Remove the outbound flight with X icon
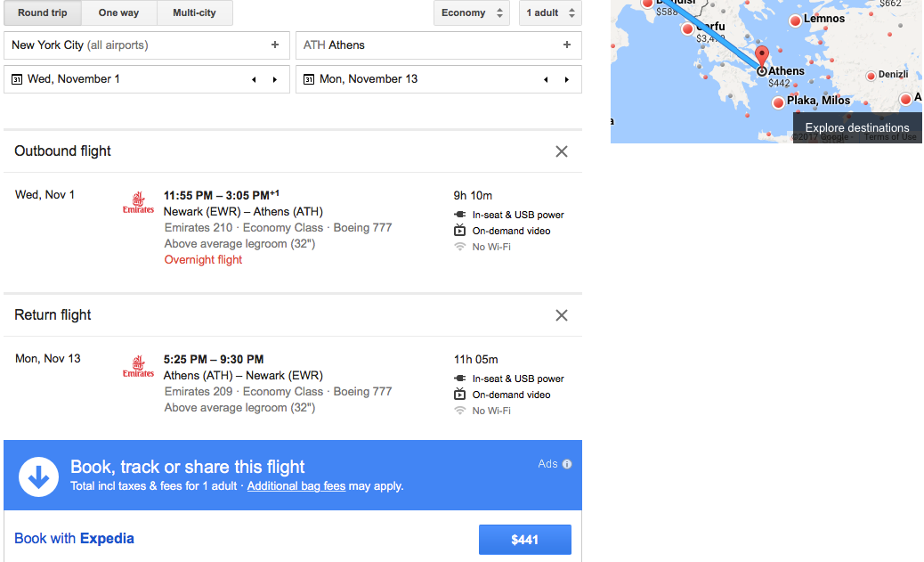This screenshot has height=562, width=924. [x=562, y=151]
